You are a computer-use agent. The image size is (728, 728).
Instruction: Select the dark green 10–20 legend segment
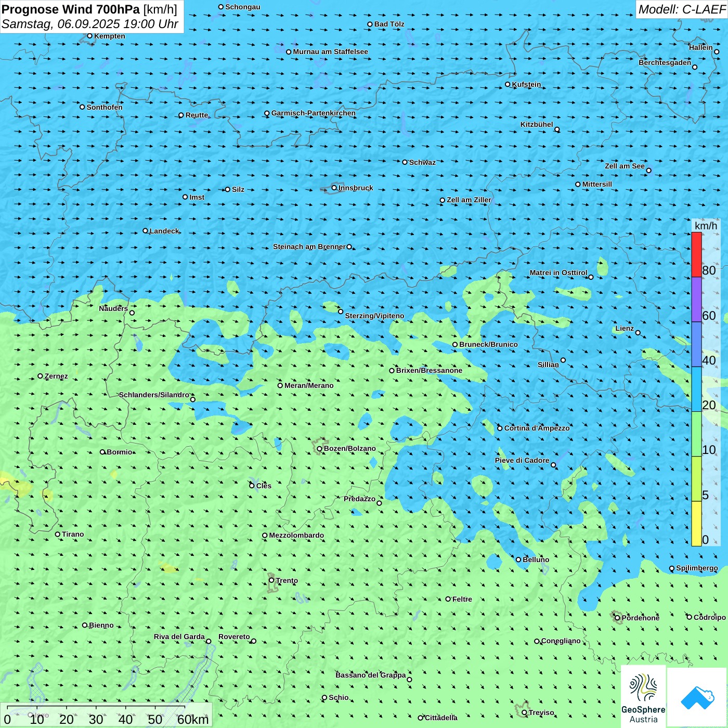(x=696, y=434)
